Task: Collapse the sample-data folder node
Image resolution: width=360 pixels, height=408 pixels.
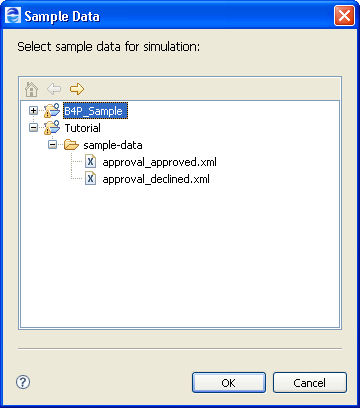Action: [52, 145]
